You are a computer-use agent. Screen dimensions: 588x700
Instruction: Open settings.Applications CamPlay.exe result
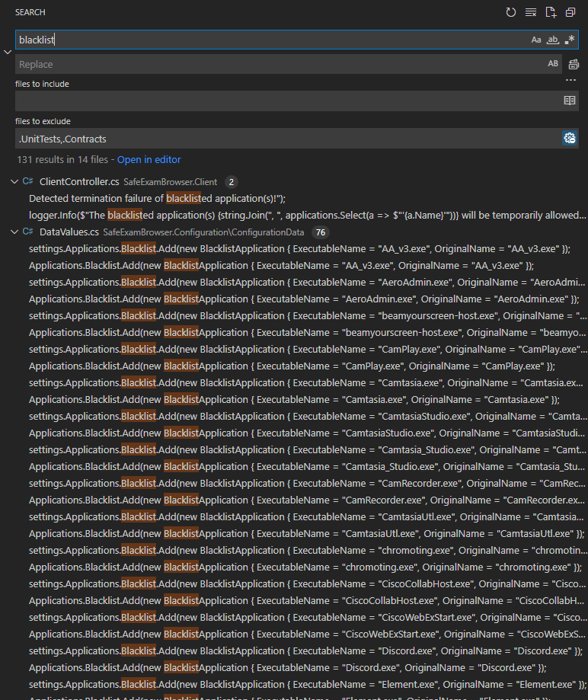click(x=308, y=349)
